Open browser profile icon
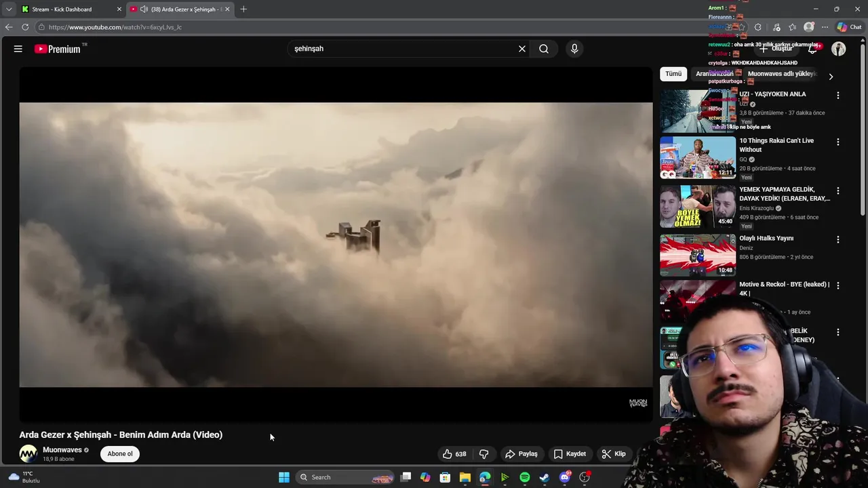Image resolution: width=868 pixels, height=488 pixels. pyautogui.click(x=809, y=27)
